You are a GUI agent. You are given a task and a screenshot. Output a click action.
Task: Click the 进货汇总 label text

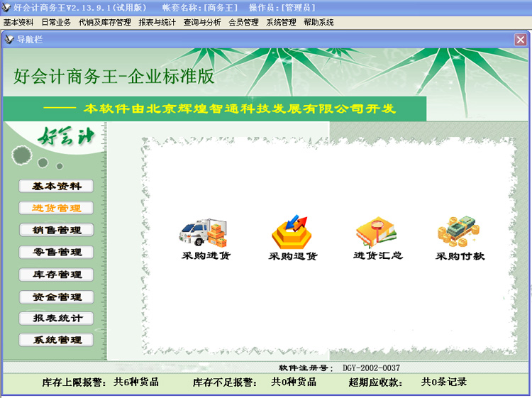(378, 255)
